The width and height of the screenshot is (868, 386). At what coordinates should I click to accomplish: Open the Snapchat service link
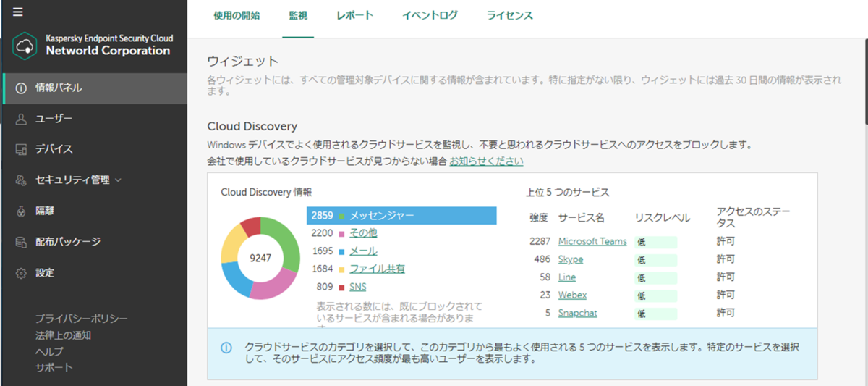577,313
